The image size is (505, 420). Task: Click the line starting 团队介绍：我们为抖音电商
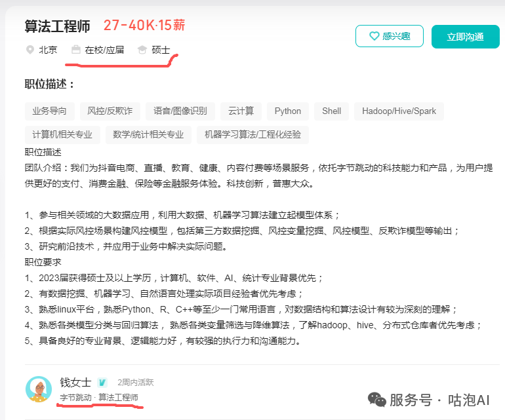click(x=258, y=168)
